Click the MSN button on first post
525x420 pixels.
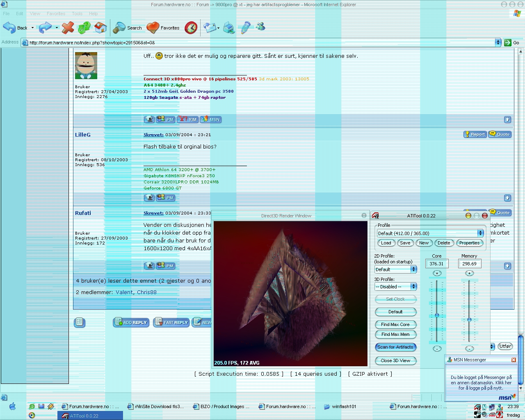pos(211,119)
